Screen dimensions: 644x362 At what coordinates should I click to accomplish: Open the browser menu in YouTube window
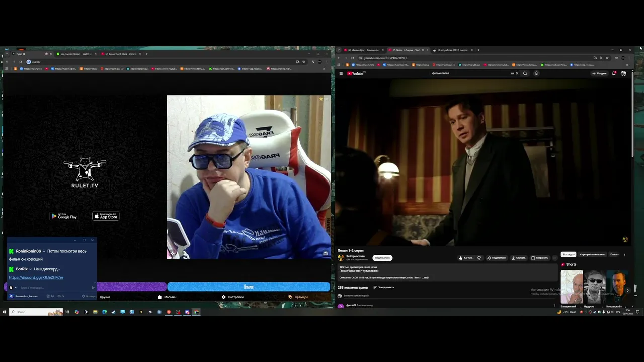point(629,58)
